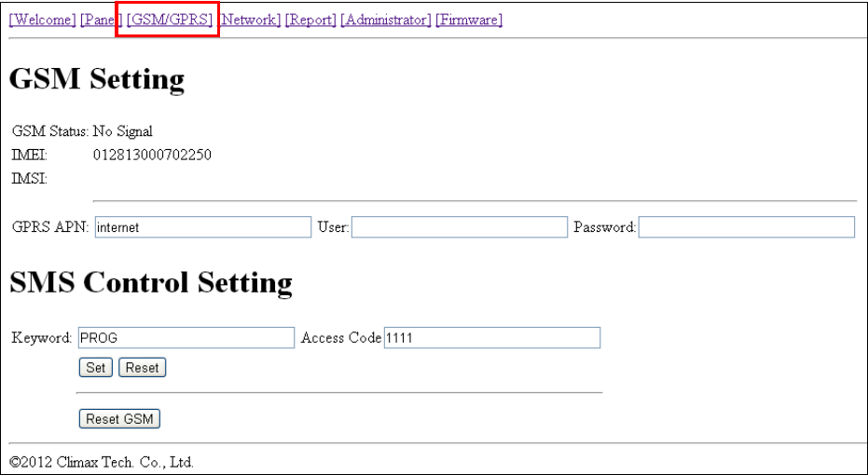Image resolution: width=868 pixels, height=475 pixels.
Task: Select the SMS Control Setting heading
Action: pyautogui.click(x=151, y=282)
